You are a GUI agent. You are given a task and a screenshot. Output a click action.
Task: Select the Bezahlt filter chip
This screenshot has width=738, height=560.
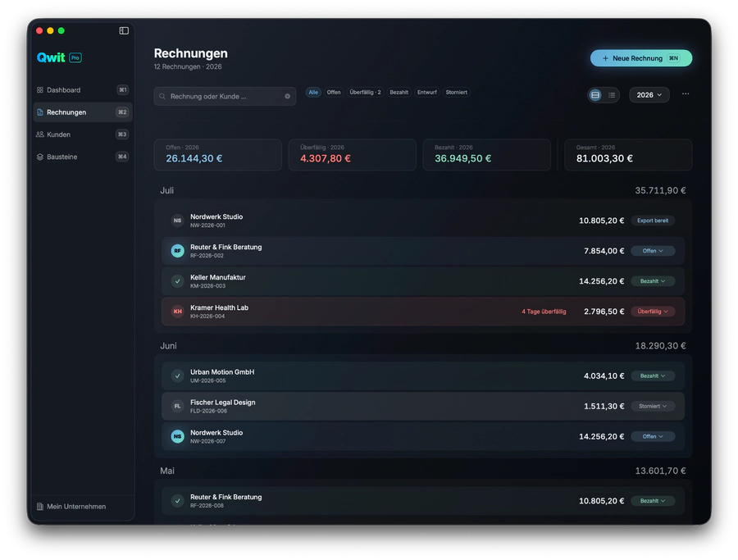point(399,92)
